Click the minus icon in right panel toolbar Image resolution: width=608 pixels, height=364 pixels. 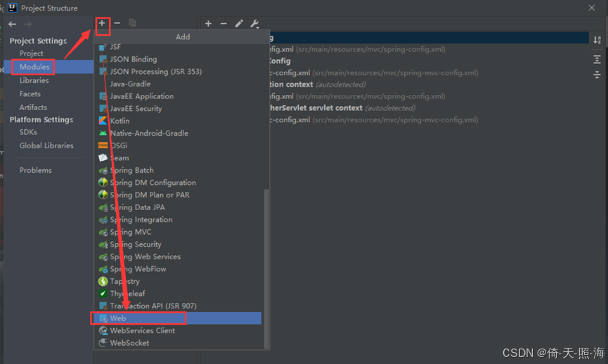[224, 24]
